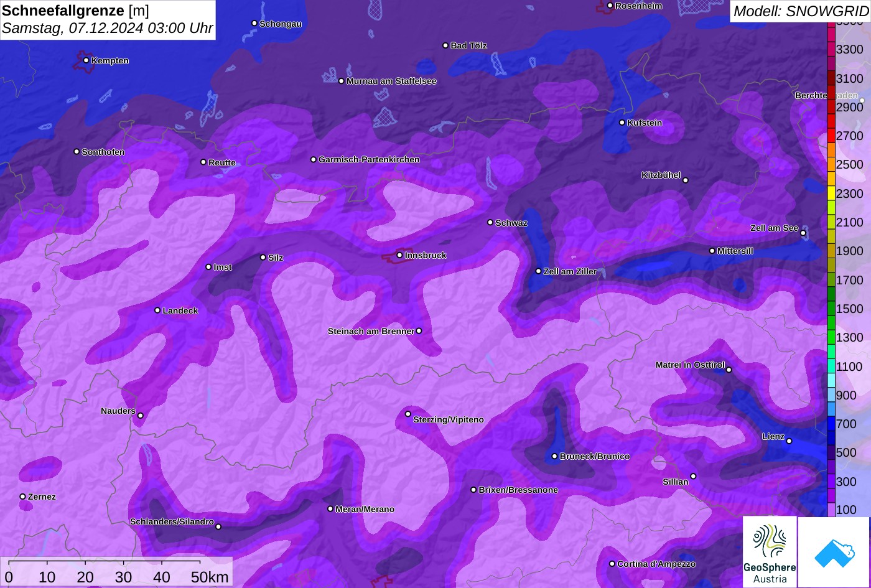Click the Innsbruck city marker dot
The height and width of the screenshot is (588, 871).
click(x=399, y=255)
